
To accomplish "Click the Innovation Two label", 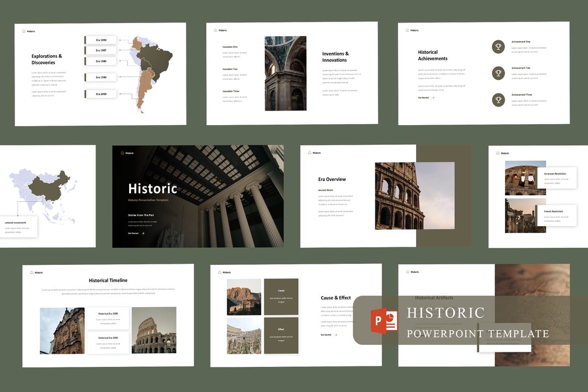I will click(230, 69).
